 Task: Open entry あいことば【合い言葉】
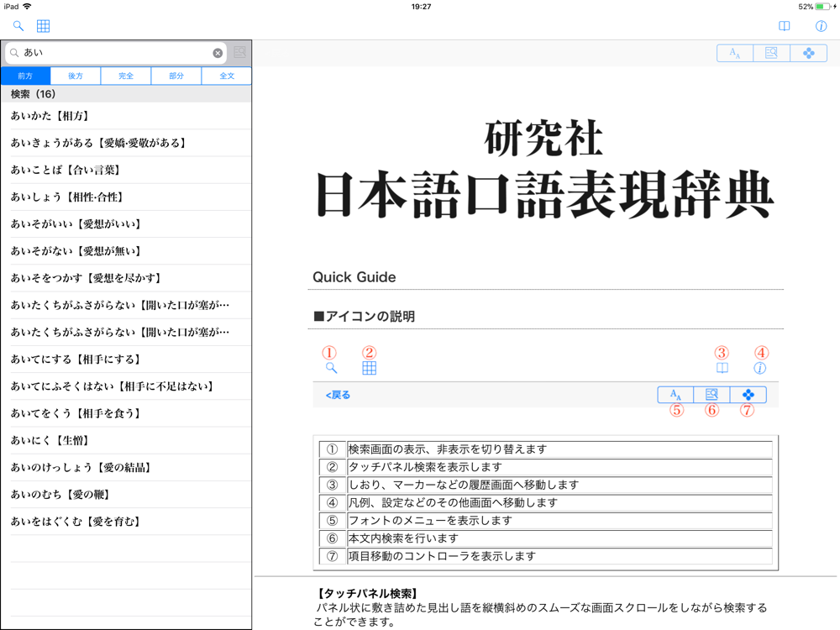pos(126,170)
